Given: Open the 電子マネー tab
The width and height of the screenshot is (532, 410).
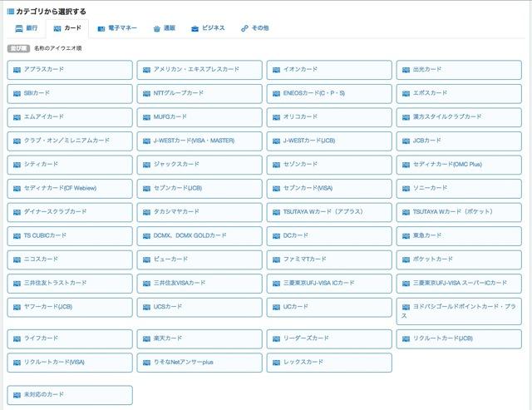Looking at the screenshot, I should pos(115,28).
